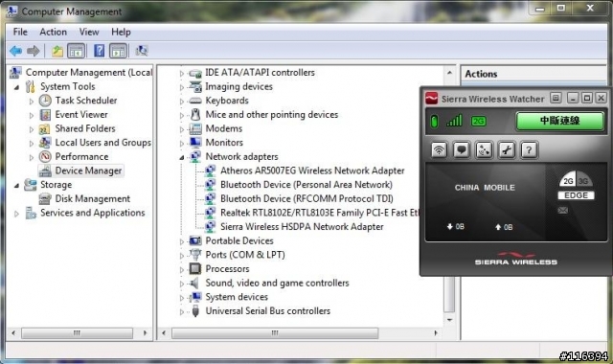
Task: Click the CHINA MOBILE carrier name
Action: (485, 188)
